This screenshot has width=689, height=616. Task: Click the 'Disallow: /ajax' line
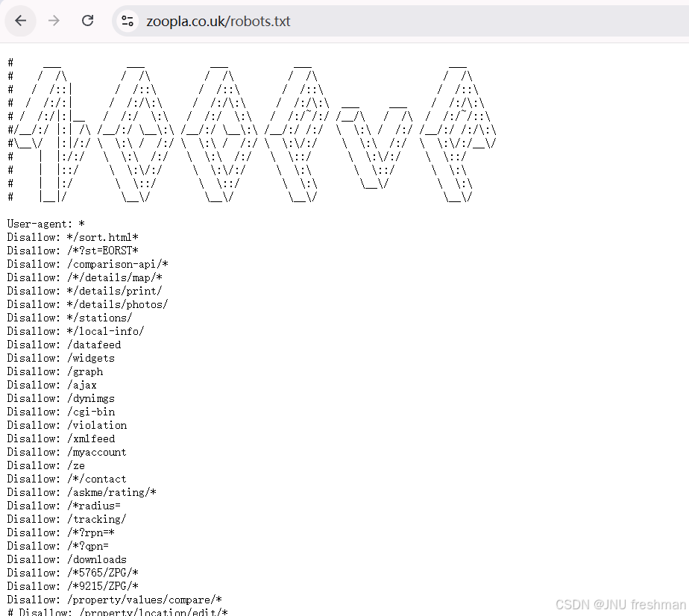pos(52,386)
